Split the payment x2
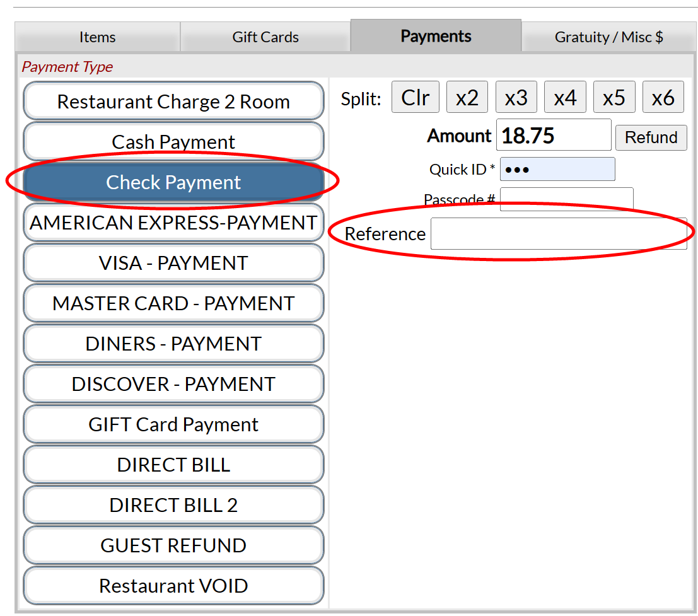 pyautogui.click(x=467, y=97)
